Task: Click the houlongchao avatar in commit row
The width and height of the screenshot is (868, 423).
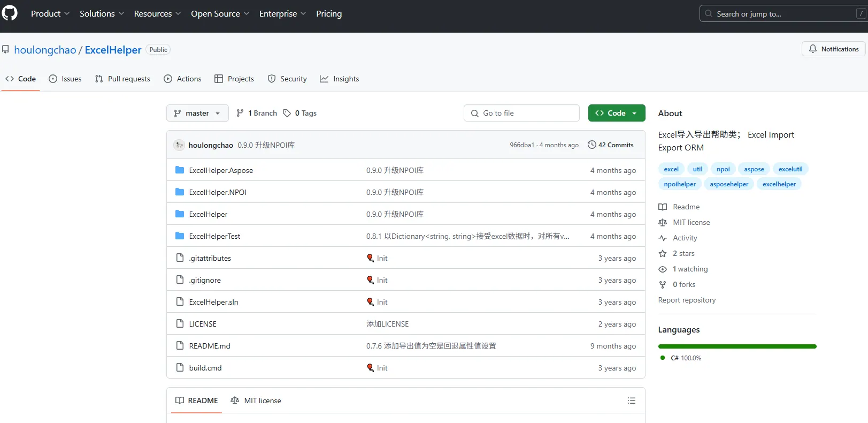Action: pos(179,145)
